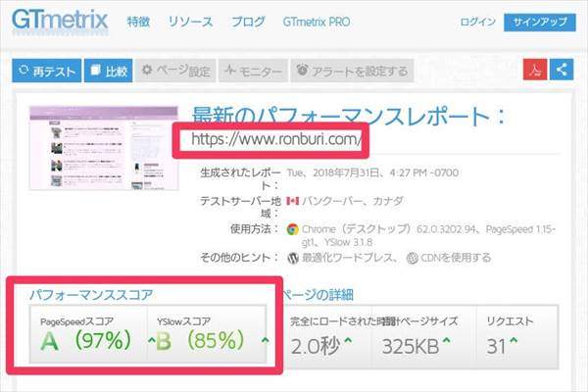
Task: Click the green arrow after A (97%)
Action: (x=152, y=341)
